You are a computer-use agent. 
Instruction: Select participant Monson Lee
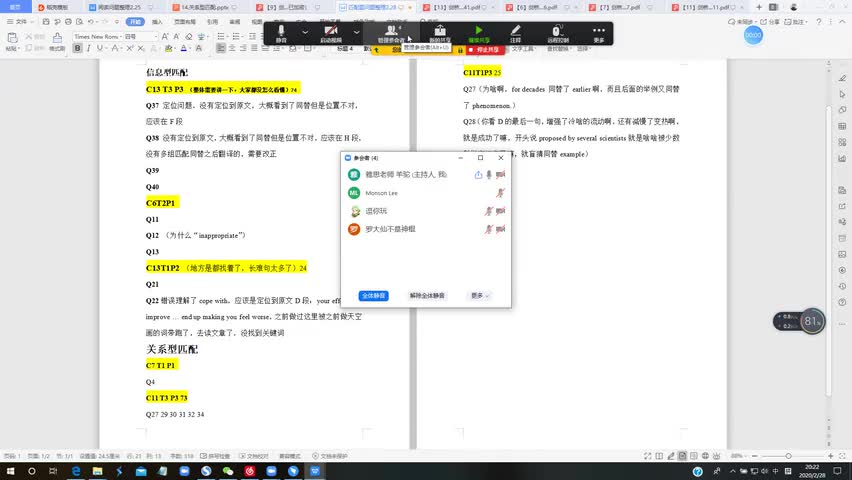coord(426,193)
